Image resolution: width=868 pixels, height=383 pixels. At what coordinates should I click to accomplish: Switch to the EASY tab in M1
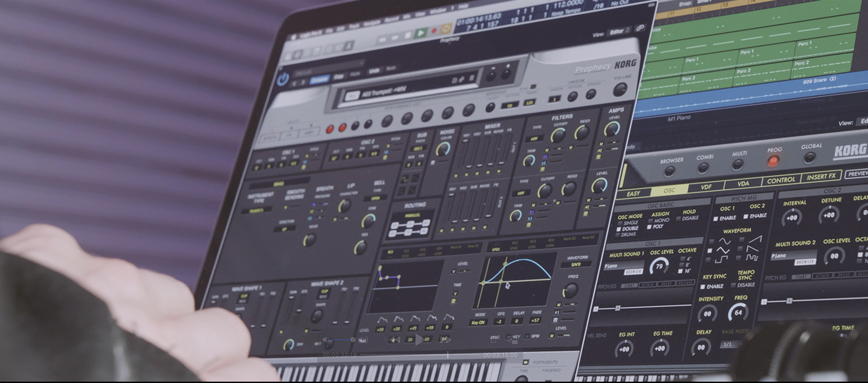(634, 194)
